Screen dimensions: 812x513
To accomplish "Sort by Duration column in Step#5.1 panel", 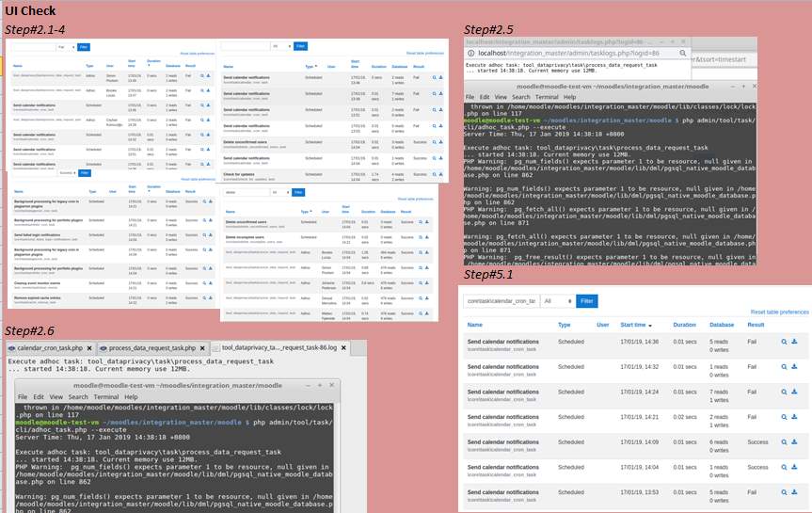I will tap(685, 325).
